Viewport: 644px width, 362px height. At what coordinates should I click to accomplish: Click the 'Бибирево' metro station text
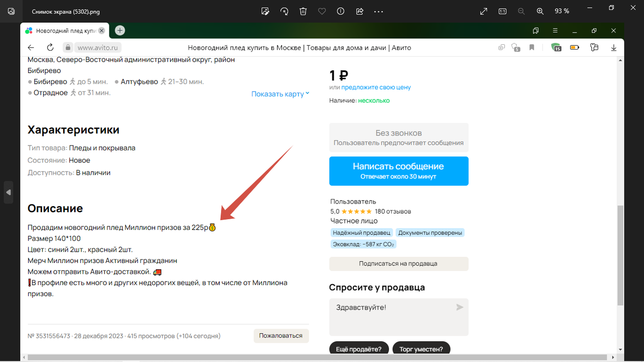click(x=50, y=82)
